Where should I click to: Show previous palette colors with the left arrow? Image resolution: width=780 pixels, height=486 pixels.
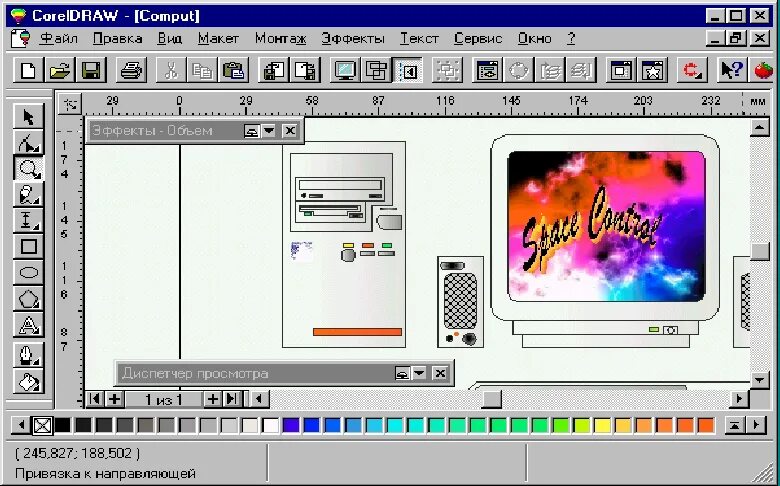[21, 425]
